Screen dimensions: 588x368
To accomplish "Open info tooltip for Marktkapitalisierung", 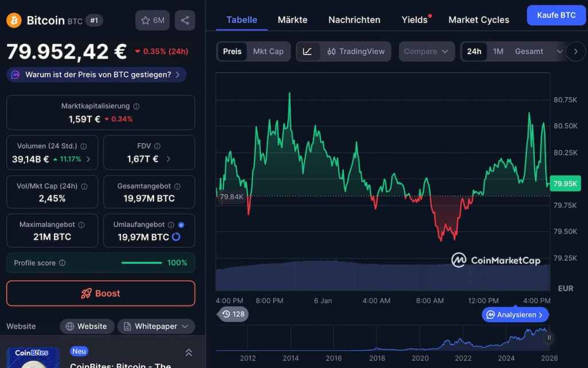I will pyautogui.click(x=136, y=106).
